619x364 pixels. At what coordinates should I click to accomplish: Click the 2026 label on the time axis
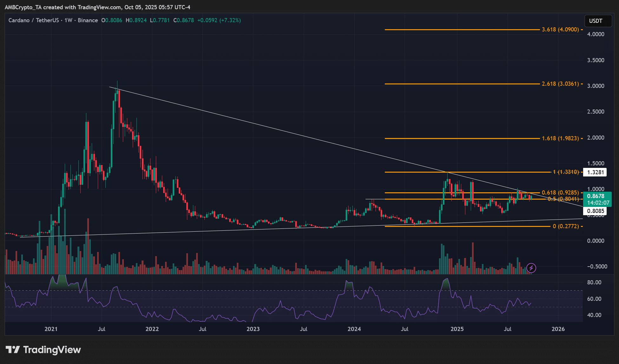pos(558,329)
